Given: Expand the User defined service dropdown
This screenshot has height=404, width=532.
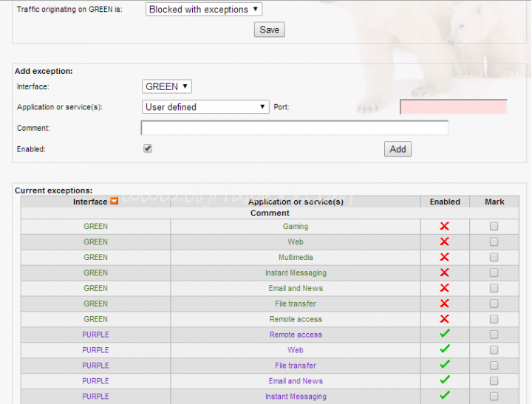Looking at the screenshot, I should [205, 107].
